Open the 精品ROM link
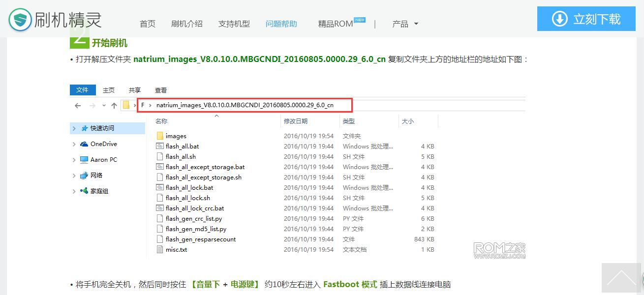 pos(336,24)
